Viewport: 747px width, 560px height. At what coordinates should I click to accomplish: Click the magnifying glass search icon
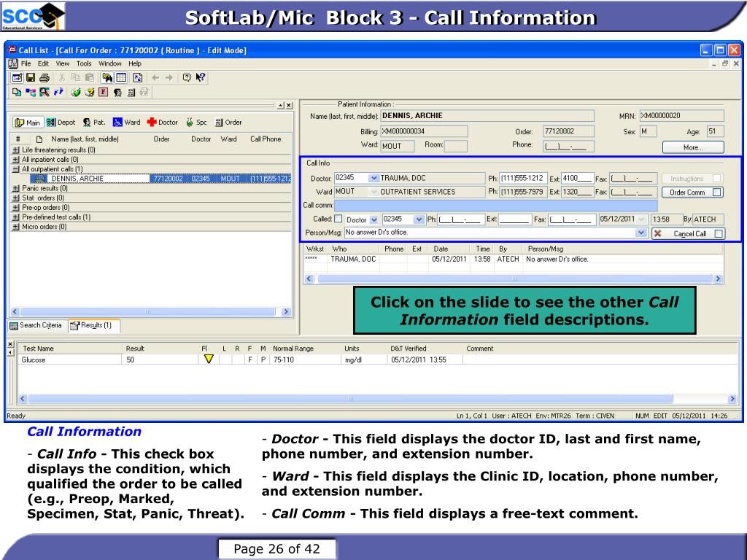point(44,92)
